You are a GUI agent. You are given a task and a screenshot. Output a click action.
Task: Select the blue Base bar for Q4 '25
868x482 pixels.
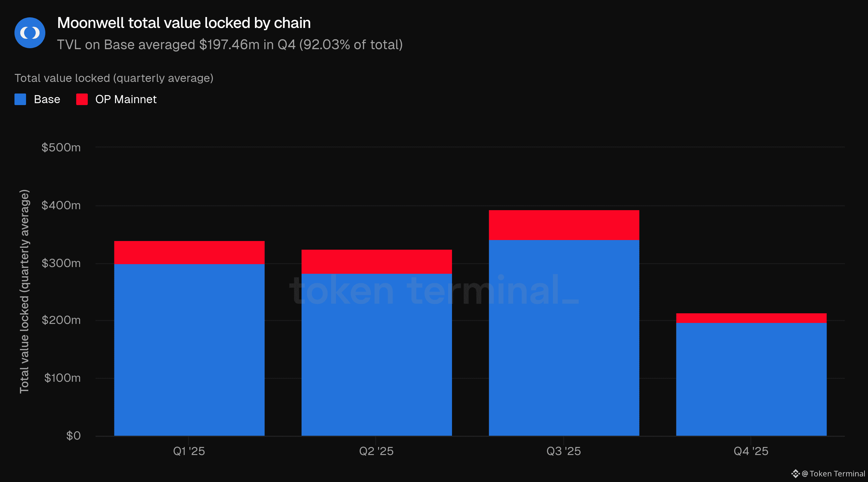tap(751, 379)
